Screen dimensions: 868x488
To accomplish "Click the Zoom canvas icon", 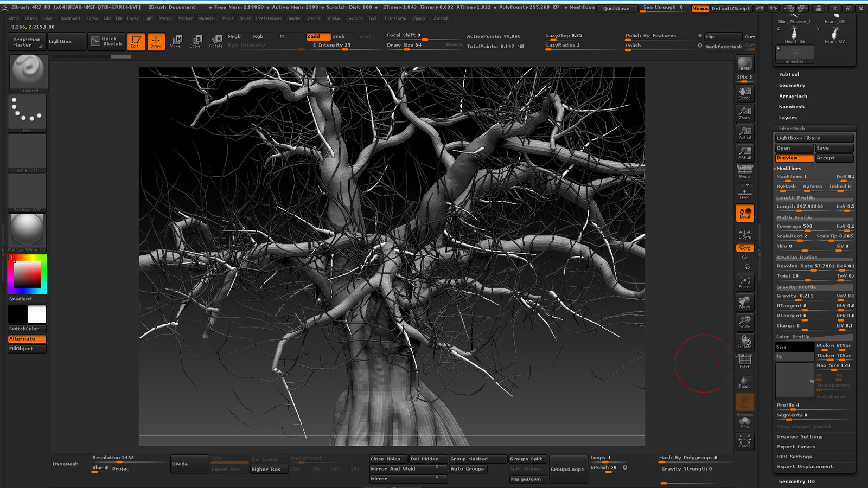I will [745, 113].
